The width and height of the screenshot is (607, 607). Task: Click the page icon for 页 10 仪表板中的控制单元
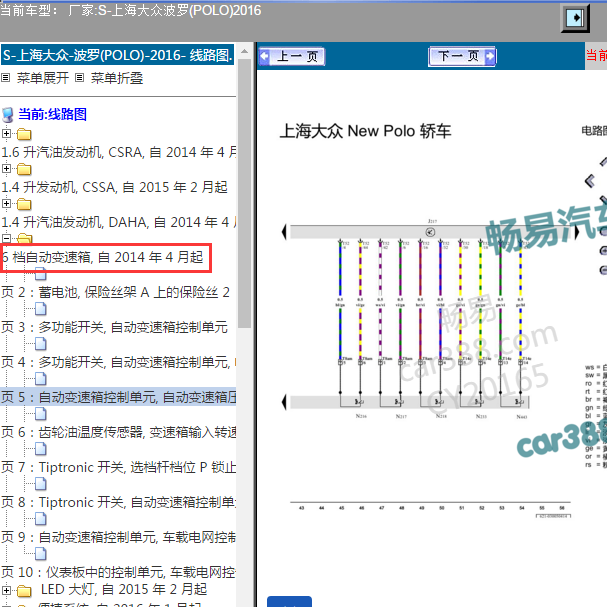pos(41,554)
